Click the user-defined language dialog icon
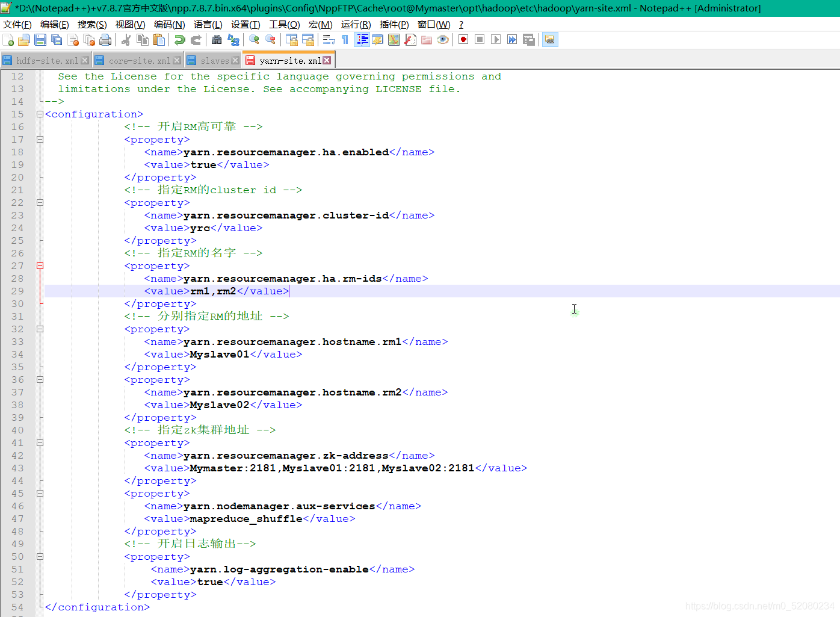The width and height of the screenshot is (840, 617). pyautogui.click(x=378, y=40)
